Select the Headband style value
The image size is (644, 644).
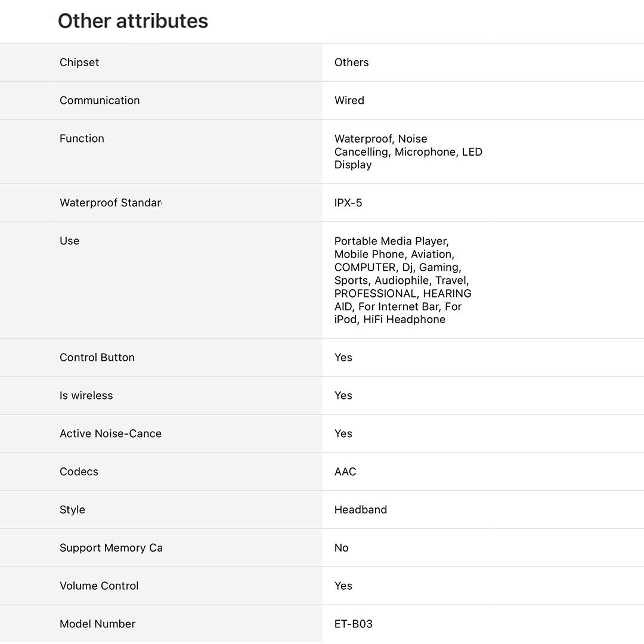[360, 510]
